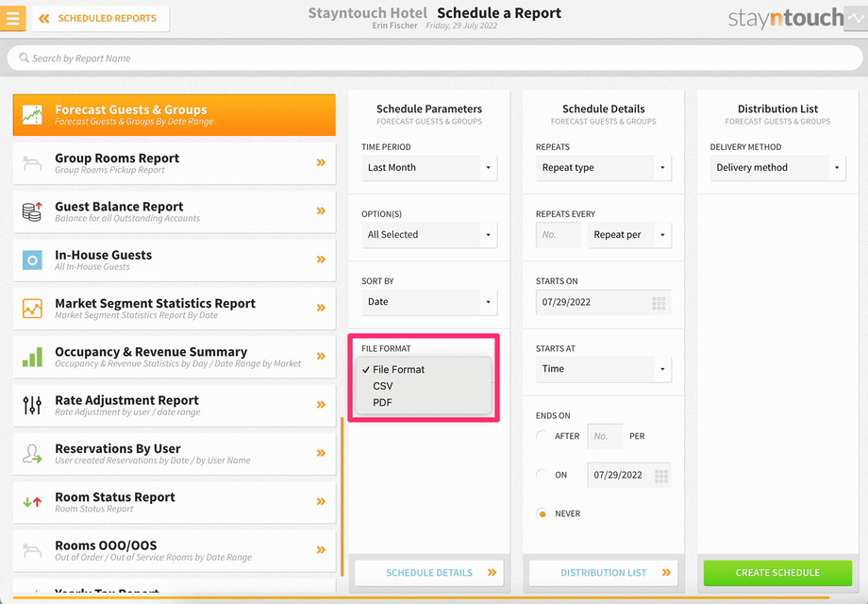Open the Starts At Time dropdown

604,369
